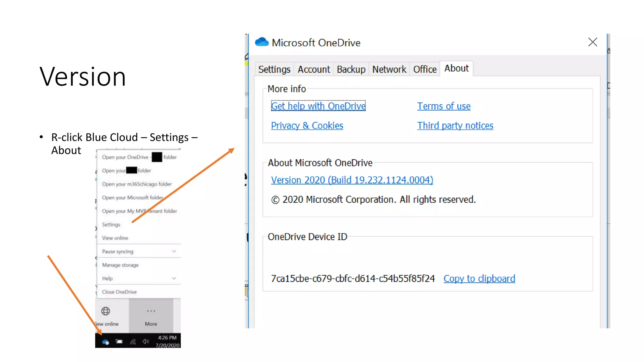Open the Third party notices link
The width and height of the screenshot is (644, 362).
point(455,126)
